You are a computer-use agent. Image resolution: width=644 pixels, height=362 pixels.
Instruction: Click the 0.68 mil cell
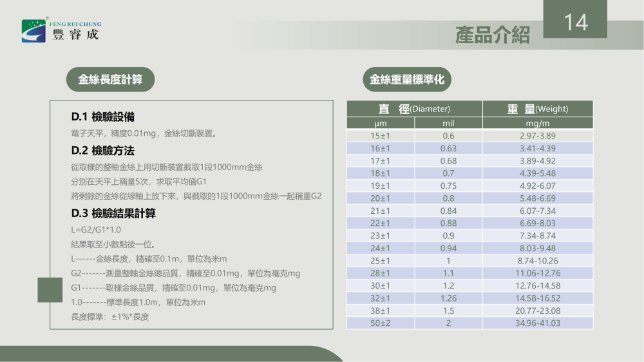448,161
